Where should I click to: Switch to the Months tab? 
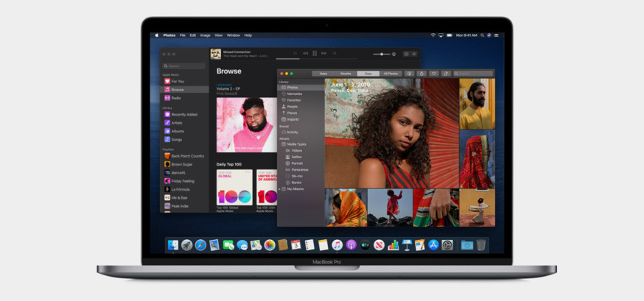pos(346,74)
